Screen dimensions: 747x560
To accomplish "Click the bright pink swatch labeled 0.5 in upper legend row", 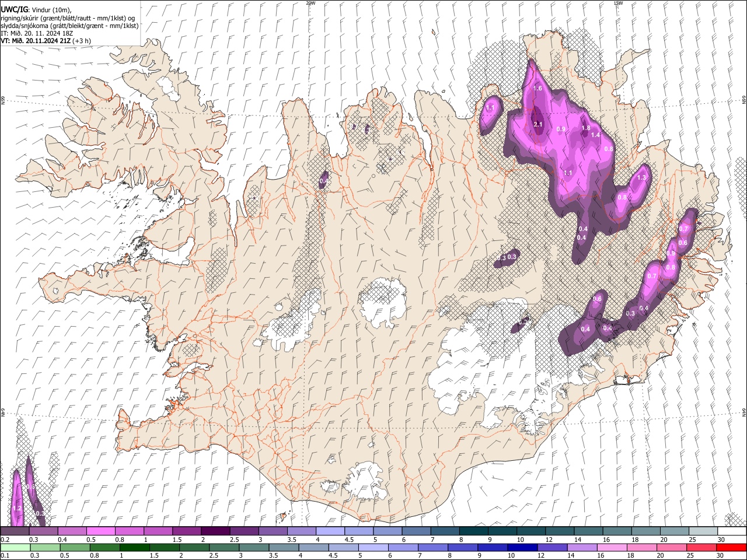I will [x=100, y=531].
